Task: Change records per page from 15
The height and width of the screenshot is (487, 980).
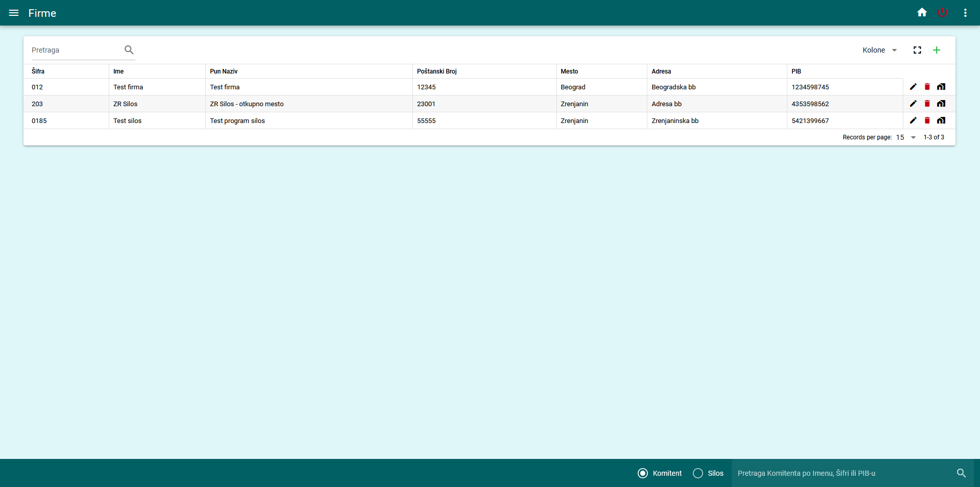Action: pos(904,137)
